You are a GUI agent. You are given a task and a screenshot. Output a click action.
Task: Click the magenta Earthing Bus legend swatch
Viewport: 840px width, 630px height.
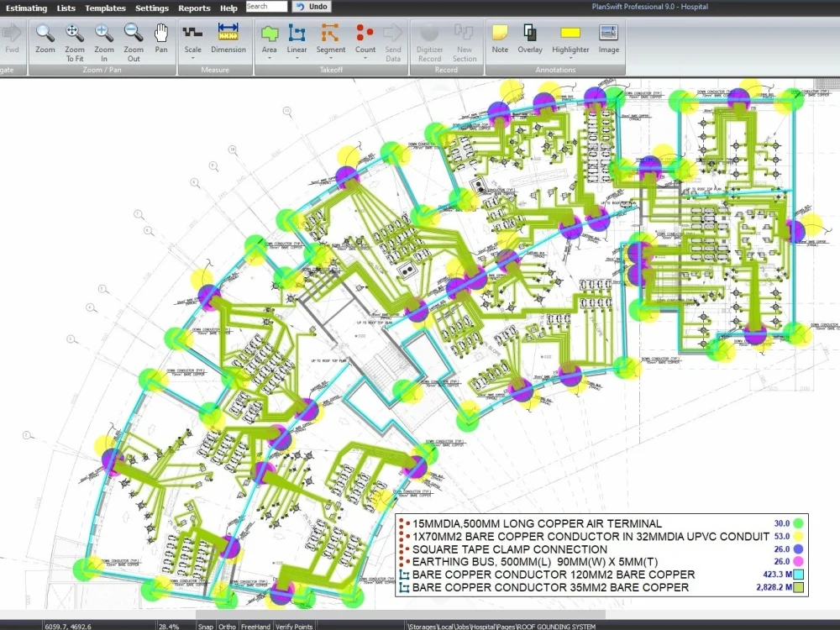[798, 561]
